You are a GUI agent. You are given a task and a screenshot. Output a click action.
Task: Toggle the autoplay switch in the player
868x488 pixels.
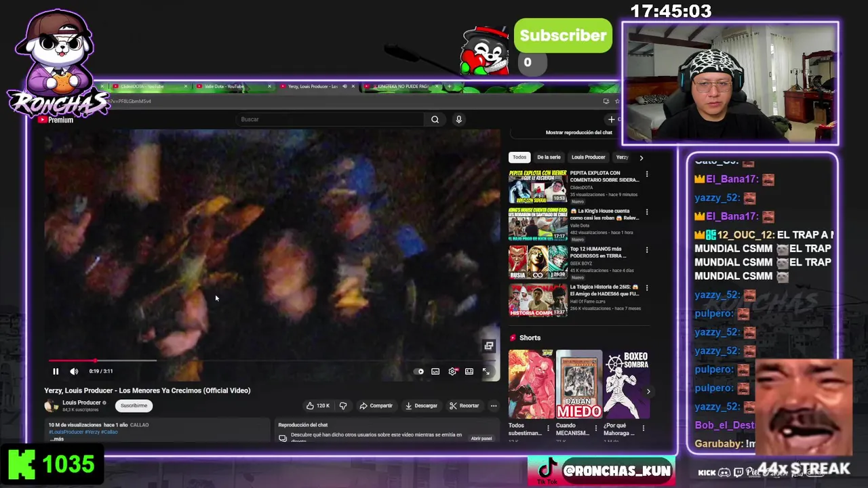pos(420,371)
